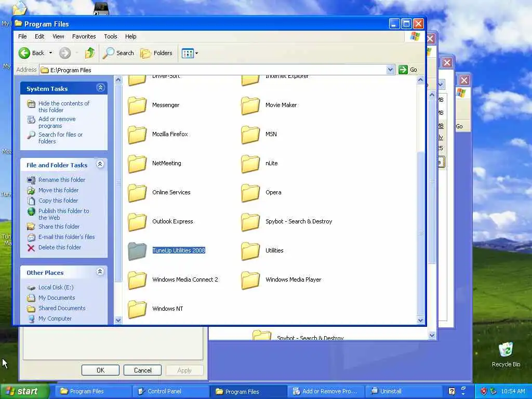Collapse the File and Folder Tasks panel
This screenshot has width=532, height=399.
click(100, 164)
